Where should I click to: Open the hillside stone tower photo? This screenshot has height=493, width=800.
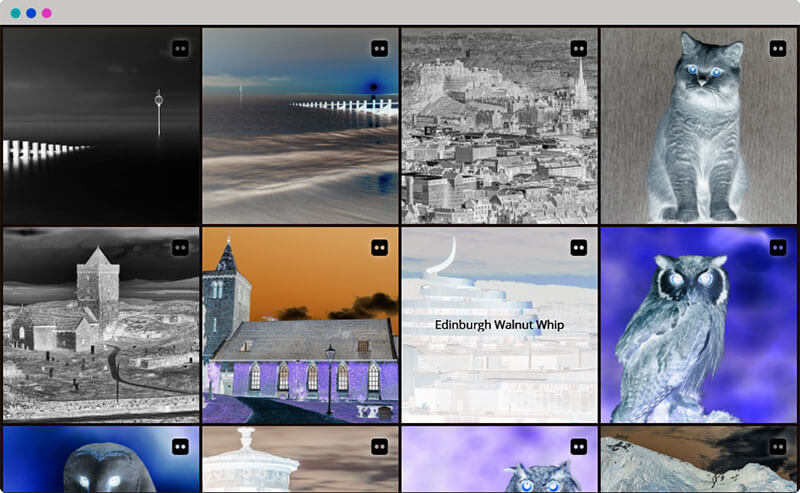coord(101,325)
